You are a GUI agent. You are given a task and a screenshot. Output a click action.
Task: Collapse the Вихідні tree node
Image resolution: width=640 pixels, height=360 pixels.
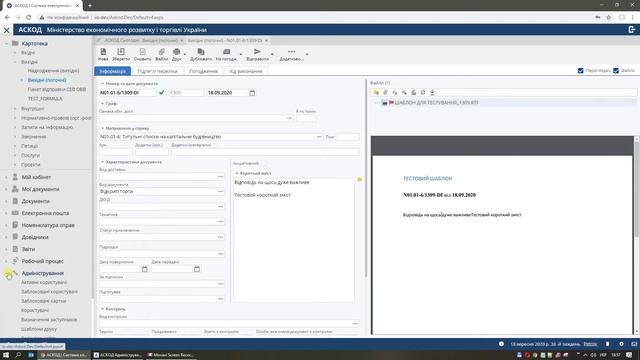[x=15, y=62]
